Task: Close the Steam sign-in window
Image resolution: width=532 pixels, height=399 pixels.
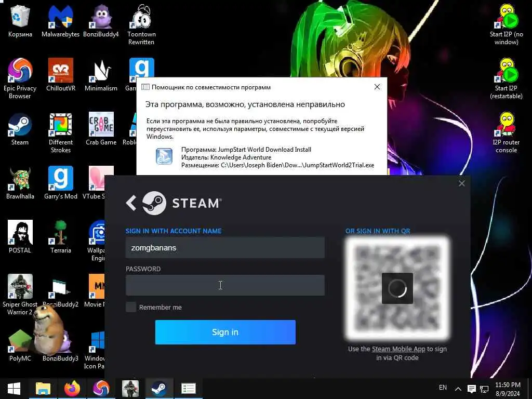Action: [462, 183]
